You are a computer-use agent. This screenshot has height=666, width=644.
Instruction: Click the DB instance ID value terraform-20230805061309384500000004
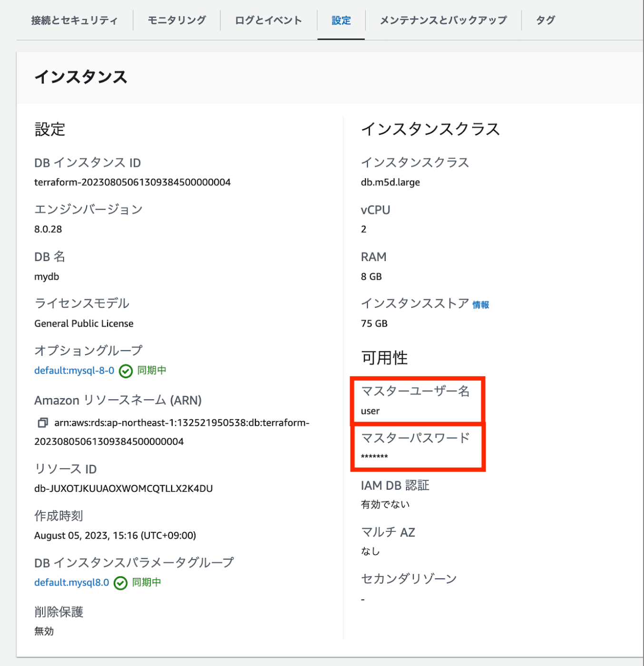132,182
